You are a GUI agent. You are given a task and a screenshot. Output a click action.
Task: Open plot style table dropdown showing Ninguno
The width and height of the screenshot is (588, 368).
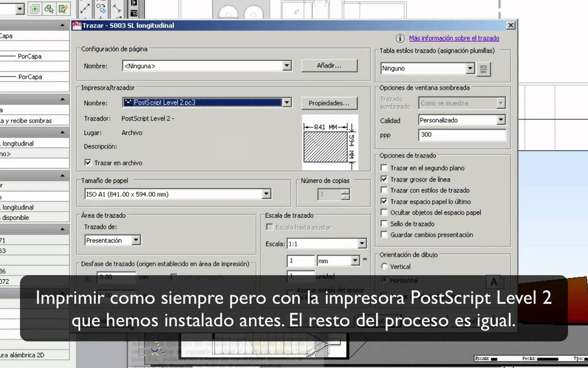[x=470, y=68]
